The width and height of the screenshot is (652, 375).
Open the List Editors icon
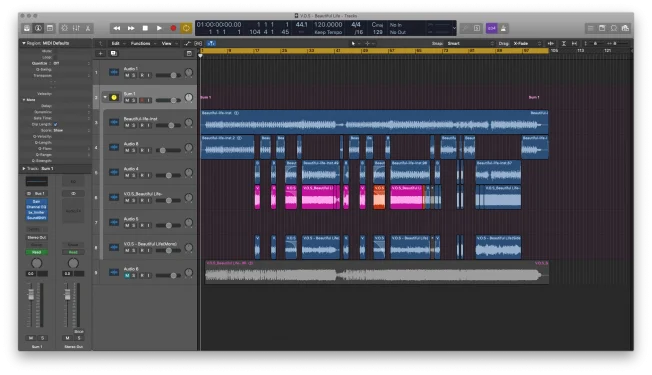590,28
